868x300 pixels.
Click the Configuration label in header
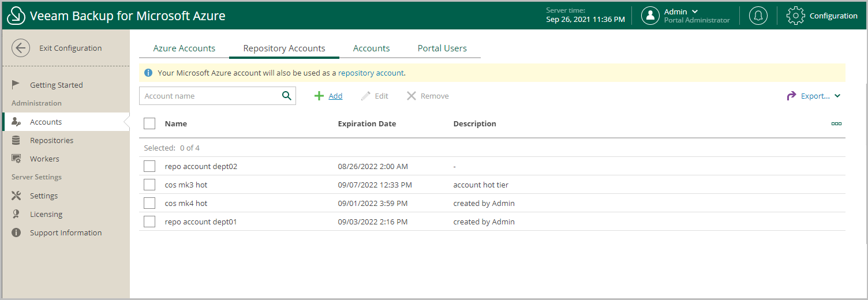point(833,16)
